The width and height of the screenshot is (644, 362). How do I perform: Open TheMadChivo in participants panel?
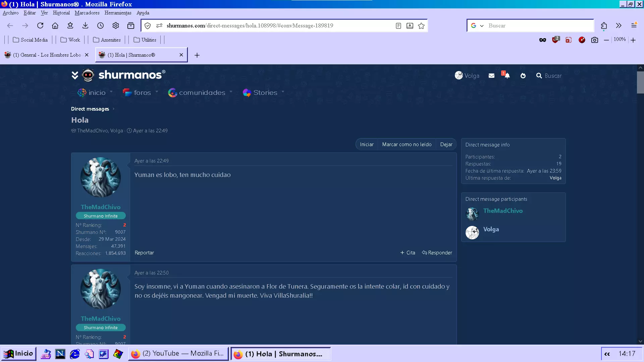click(x=503, y=211)
